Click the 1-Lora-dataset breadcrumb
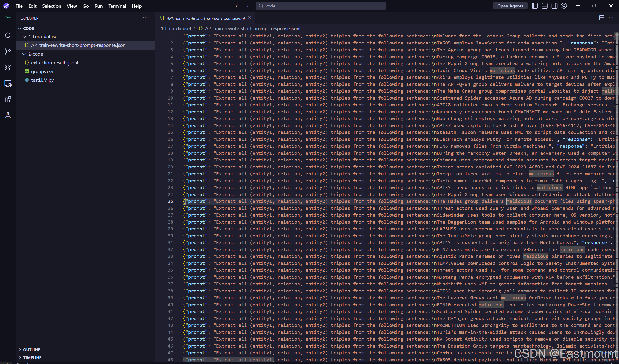619x364 pixels. coord(176,29)
